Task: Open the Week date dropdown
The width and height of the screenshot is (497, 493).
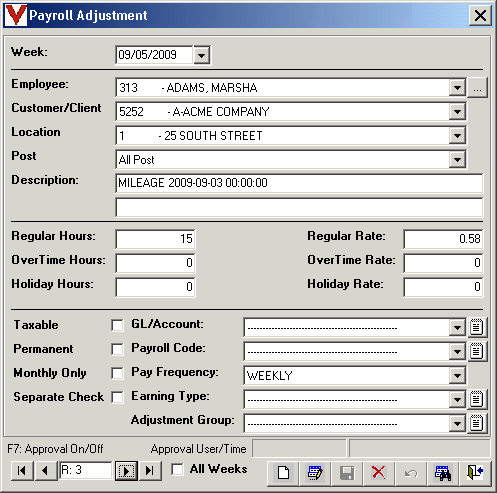Action: [201, 55]
